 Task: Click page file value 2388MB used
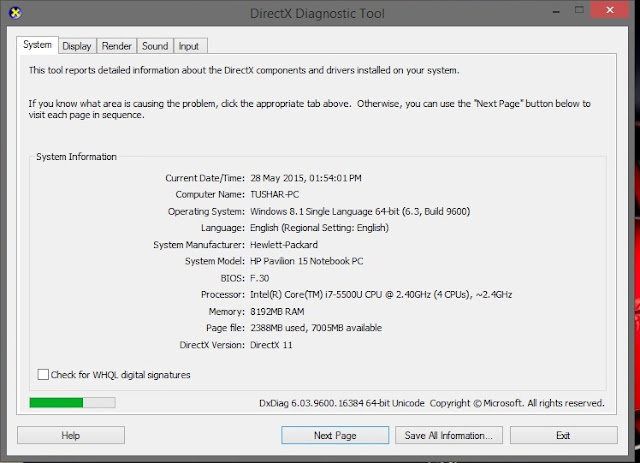click(x=278, y=328)
